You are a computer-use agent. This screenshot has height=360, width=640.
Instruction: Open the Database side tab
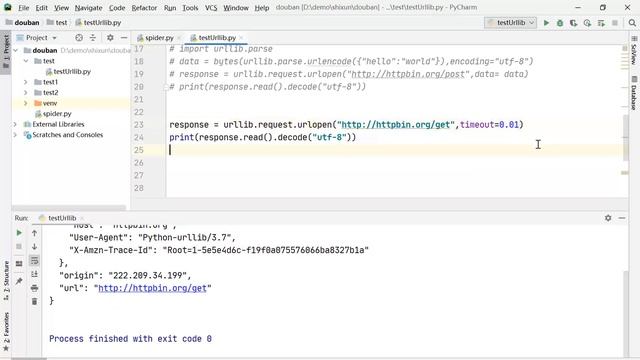click(634, 93)
